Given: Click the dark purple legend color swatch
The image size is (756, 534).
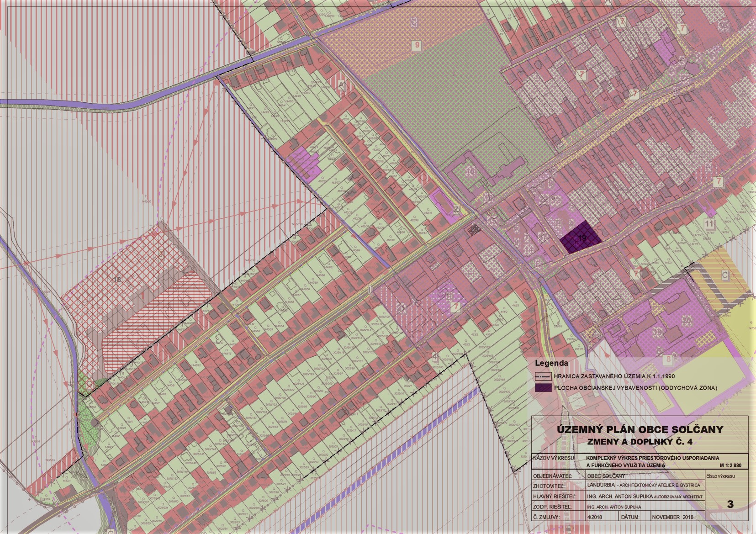Looking at the screenshot, I should pyautogui.click(x=543, y=388).
